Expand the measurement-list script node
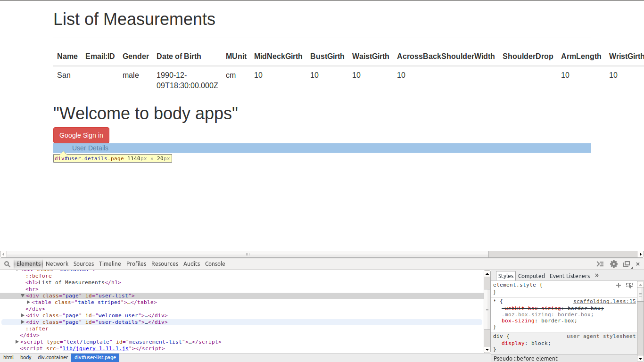This screenshot has height=362, width=644. [x=17, y=342]
